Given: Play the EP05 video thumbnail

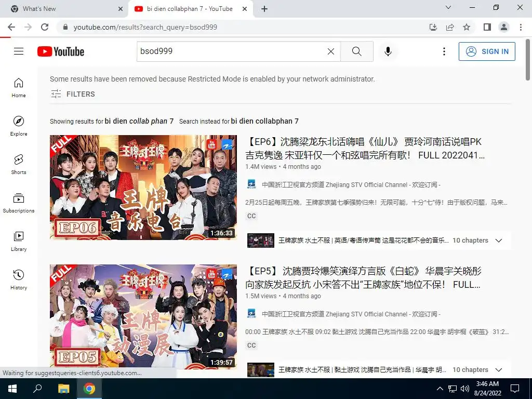Looking at the screenshot, I should point(143,316).
